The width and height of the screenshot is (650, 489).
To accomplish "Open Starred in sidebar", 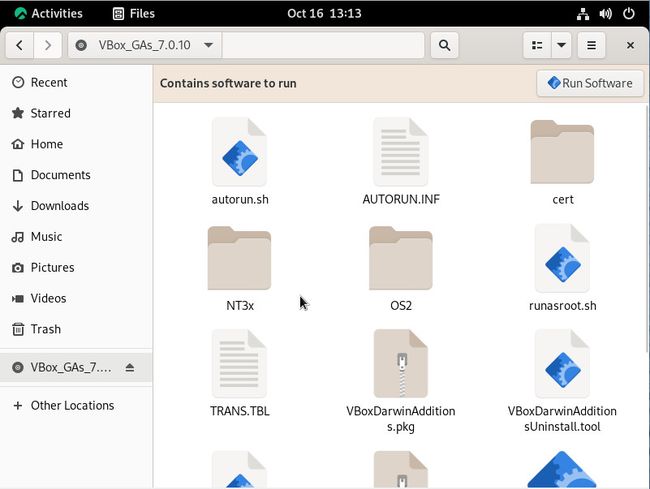I will pos(76,113).
